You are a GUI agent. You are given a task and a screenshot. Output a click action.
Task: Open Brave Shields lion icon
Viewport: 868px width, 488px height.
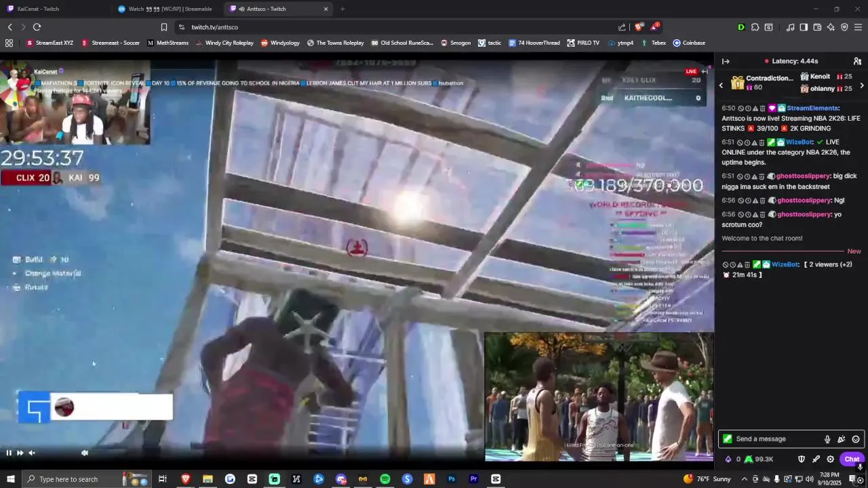pyautogui.click(x=639, y=27)
